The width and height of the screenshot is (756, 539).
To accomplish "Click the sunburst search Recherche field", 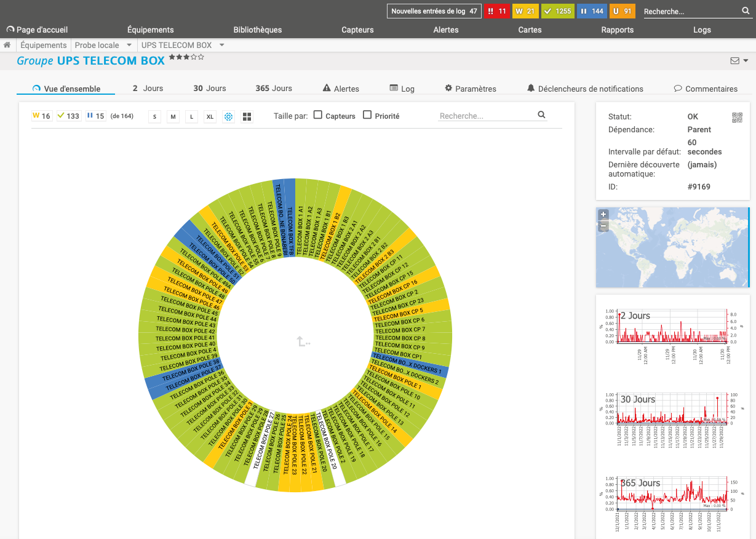I will point(486,115).
